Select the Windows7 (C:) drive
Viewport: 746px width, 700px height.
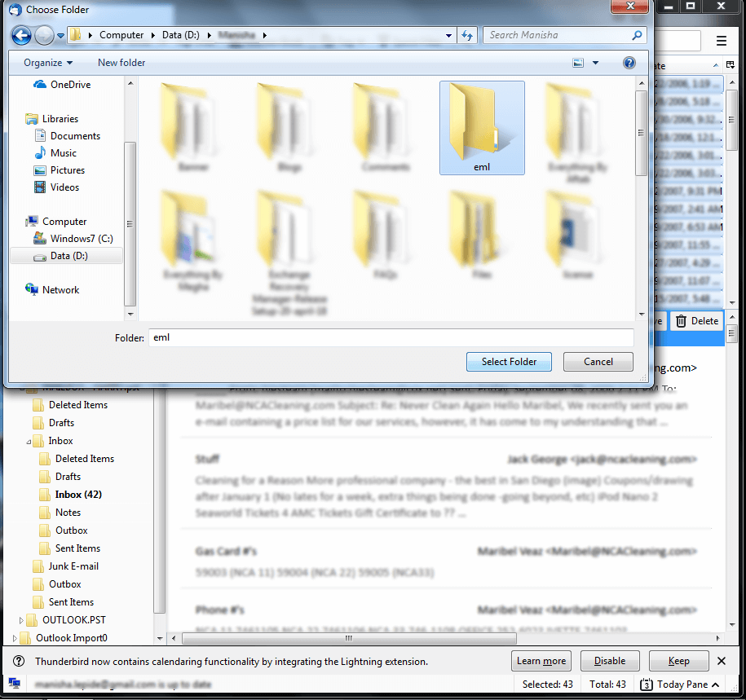point(73,239)
